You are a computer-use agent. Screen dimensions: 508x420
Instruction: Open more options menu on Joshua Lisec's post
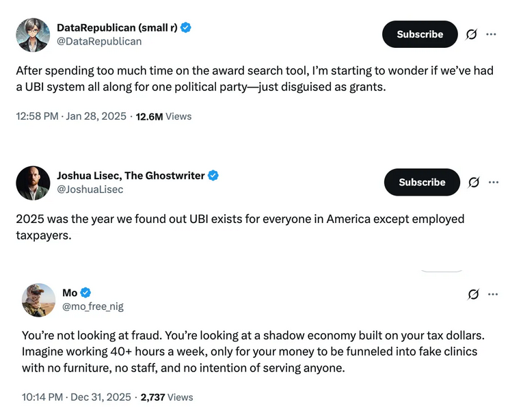tap(491, 182)
